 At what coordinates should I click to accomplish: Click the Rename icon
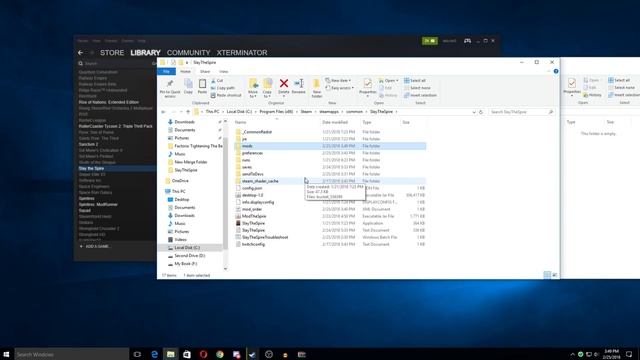tap(299, 84)
